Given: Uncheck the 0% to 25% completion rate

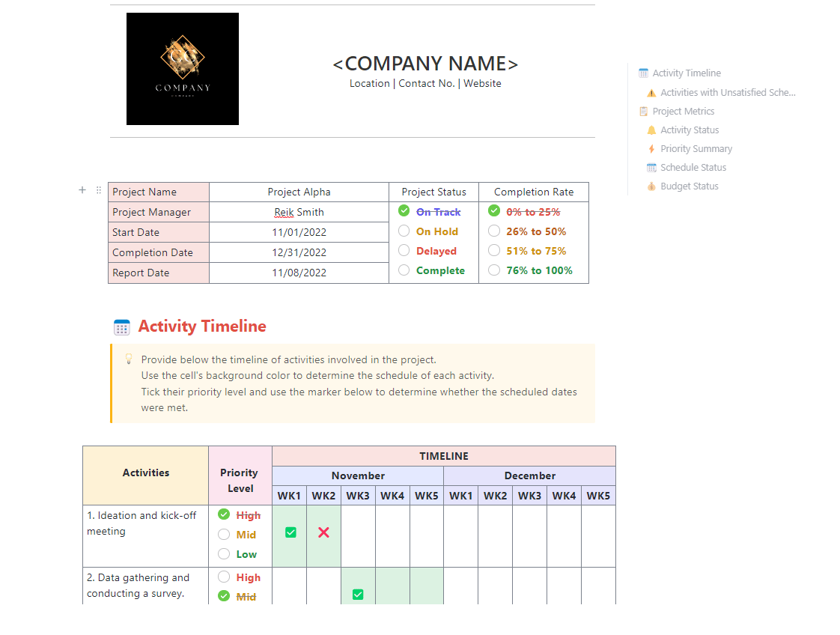Looking at the screenshot, I should 494,211.
